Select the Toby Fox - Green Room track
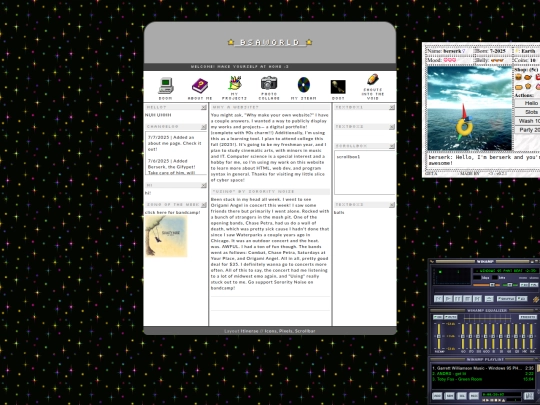Image resolution: width=540 pixels, height=405 pixels. click(483, 379)
